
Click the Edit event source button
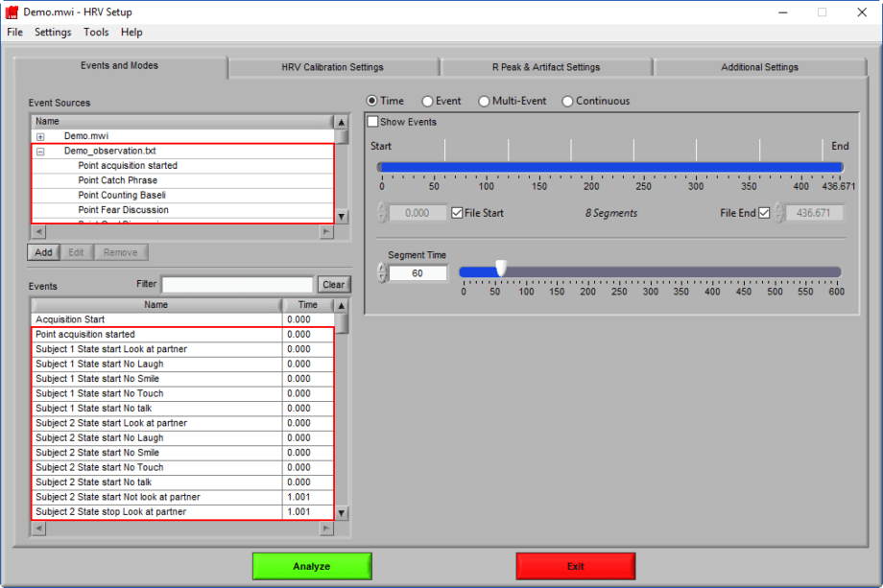point(76,252)
